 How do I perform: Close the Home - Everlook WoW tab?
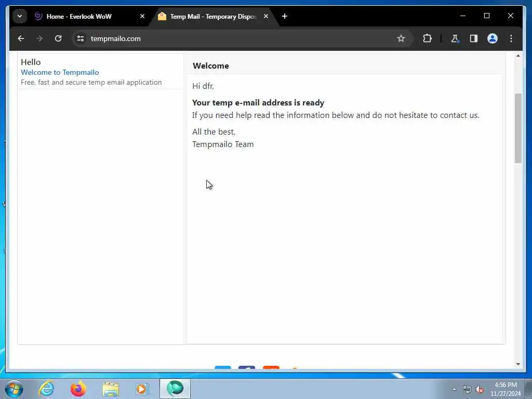click(x=142, y=16)
